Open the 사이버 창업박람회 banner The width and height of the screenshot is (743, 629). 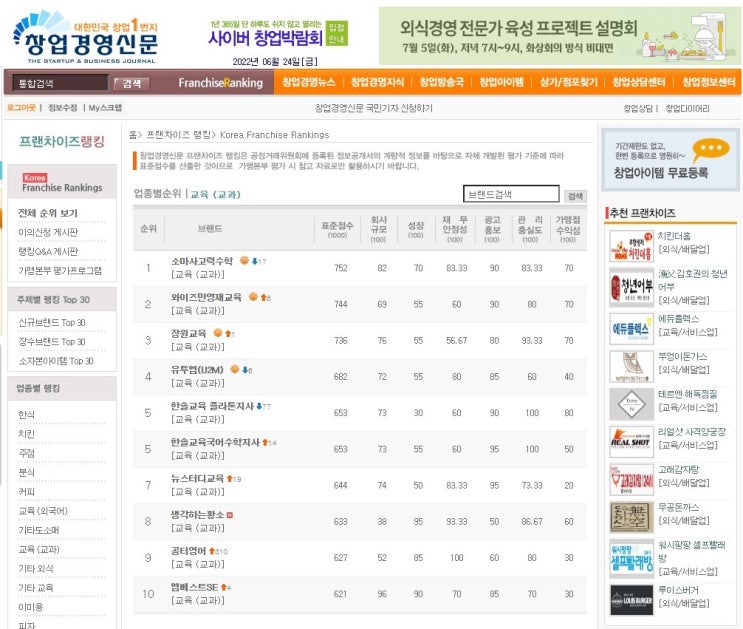pos(278,33)
